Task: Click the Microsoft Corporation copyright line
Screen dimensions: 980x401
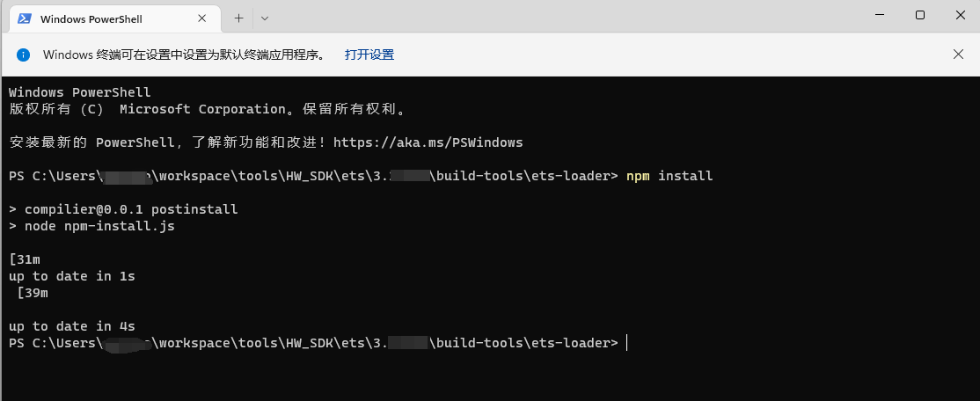Action: pyautogui.click(x=207, y=109)
